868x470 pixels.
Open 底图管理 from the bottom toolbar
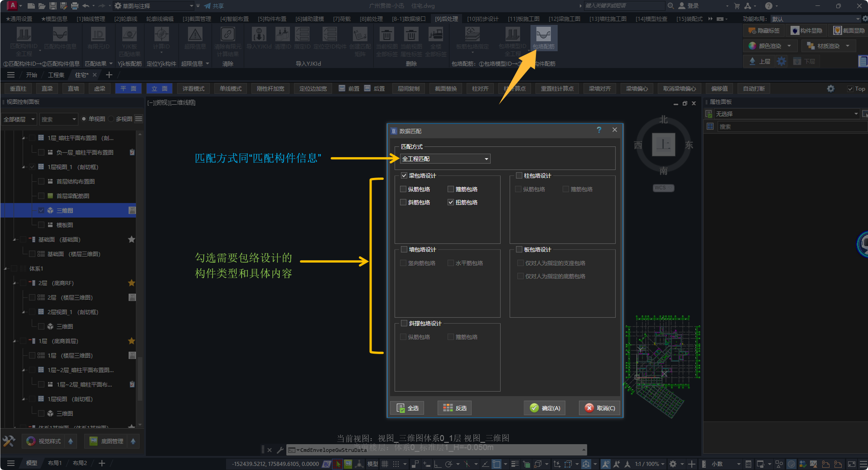[107, 441]
